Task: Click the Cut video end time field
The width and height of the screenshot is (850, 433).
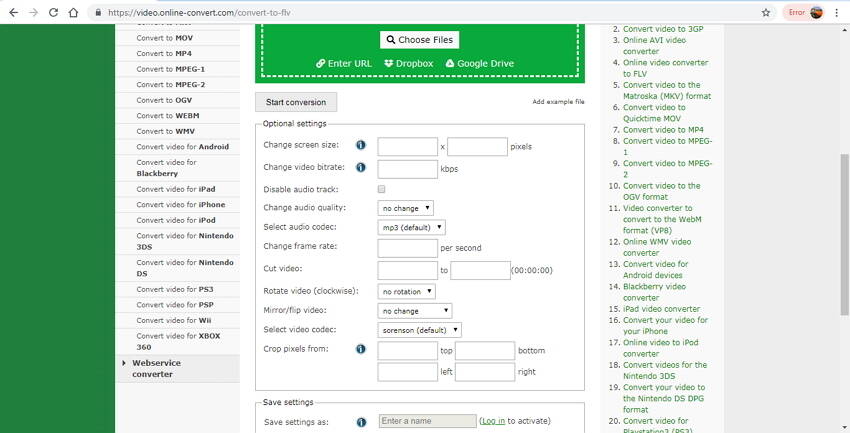Action: pos(480,270)
